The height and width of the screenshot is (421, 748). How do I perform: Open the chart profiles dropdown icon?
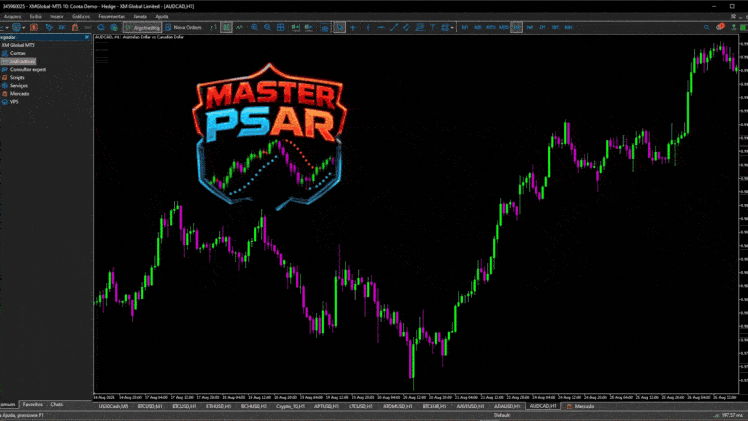[19, 27]
